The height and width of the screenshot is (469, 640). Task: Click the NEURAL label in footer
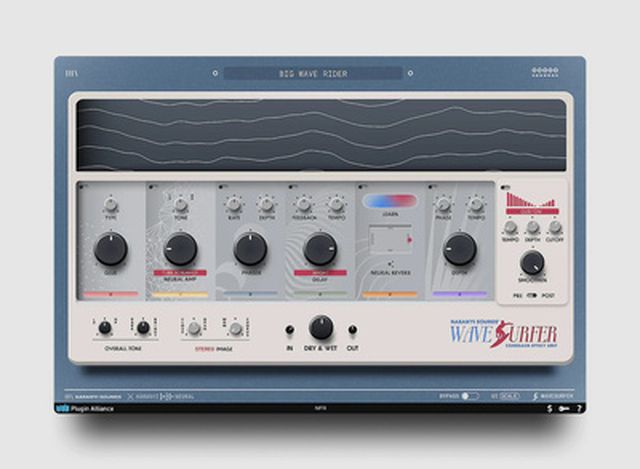[x=184, y=396]
